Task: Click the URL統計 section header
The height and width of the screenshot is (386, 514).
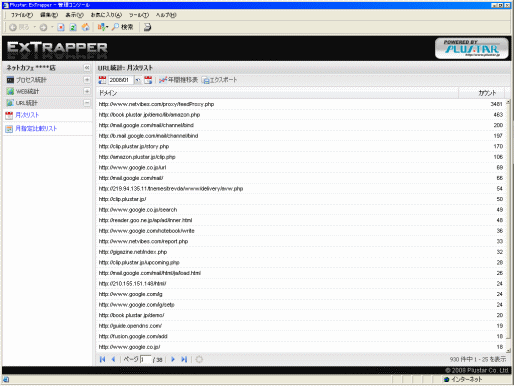Action: 48,103
